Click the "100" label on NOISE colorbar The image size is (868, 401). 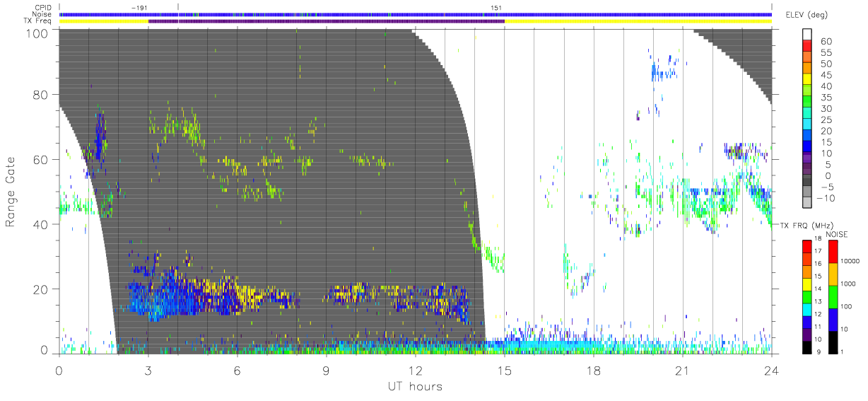(846, 306)
